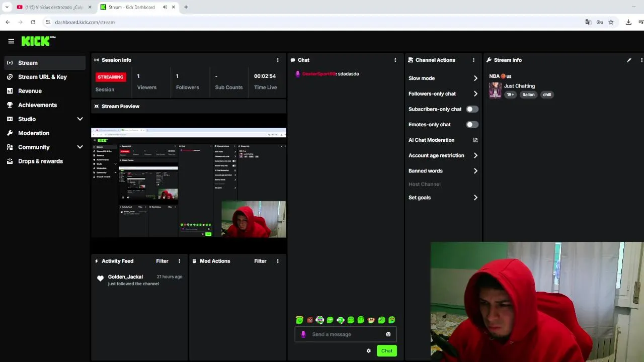Screen dimensions: 644x362
Task: Click the red STREAMING status badge
Action: click(x=110, y=77)
